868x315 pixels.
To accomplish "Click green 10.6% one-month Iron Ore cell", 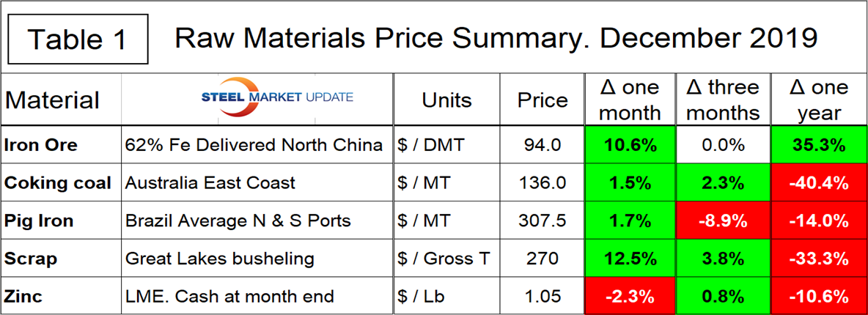I will point(629,145).
